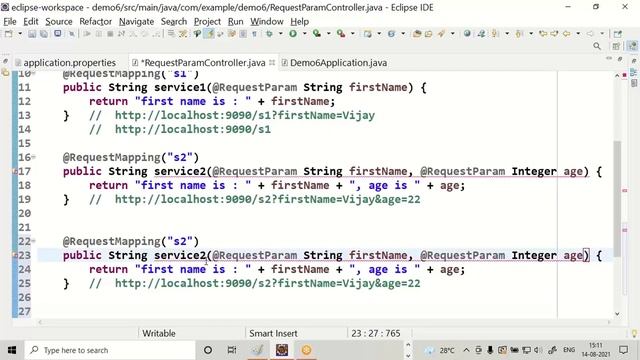Open the Back history dropdown arrow
640x360 pixels.
click(x=578, y=34)
